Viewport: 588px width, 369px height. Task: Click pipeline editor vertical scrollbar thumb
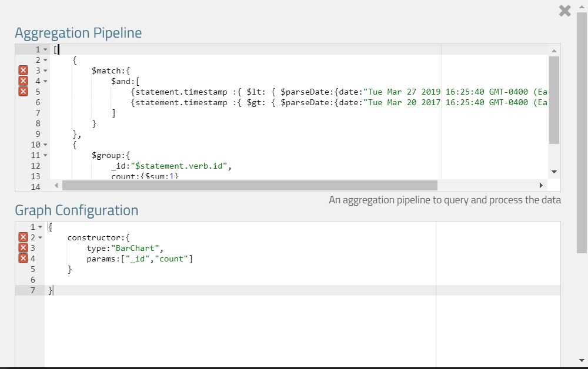[554, 100]
